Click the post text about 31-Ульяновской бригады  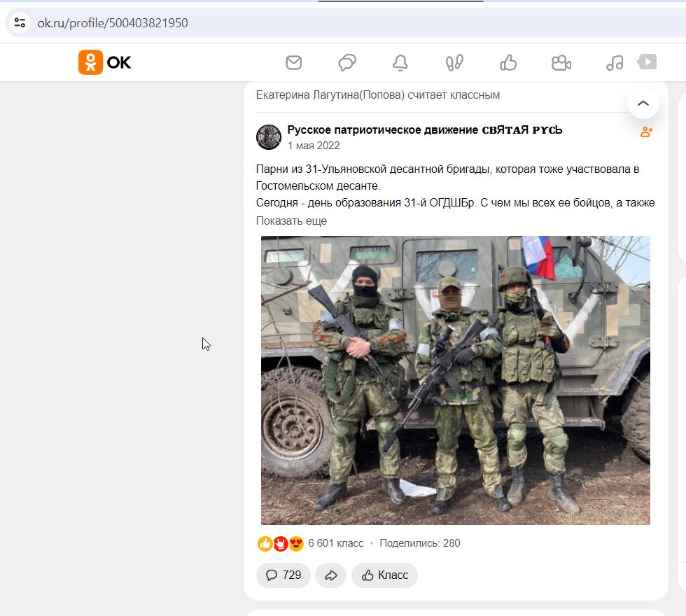pyautogui.click(x=455, y=186)
